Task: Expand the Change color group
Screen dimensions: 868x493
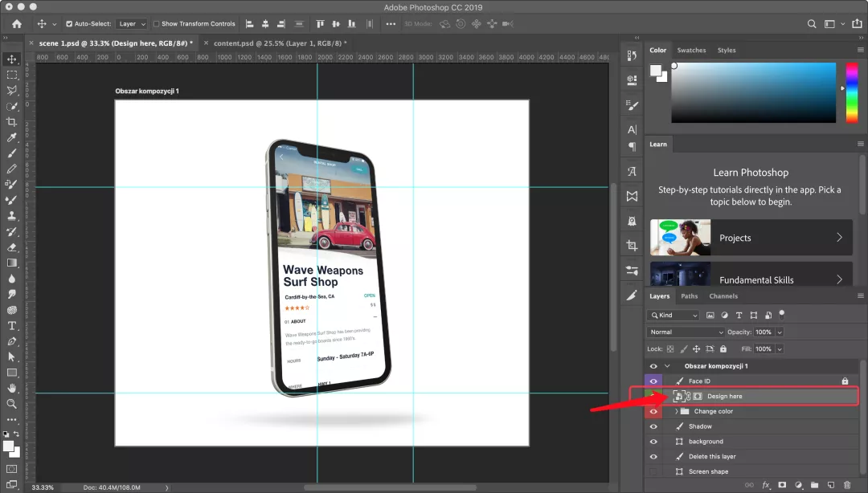Action: click(x=676, y=411)
